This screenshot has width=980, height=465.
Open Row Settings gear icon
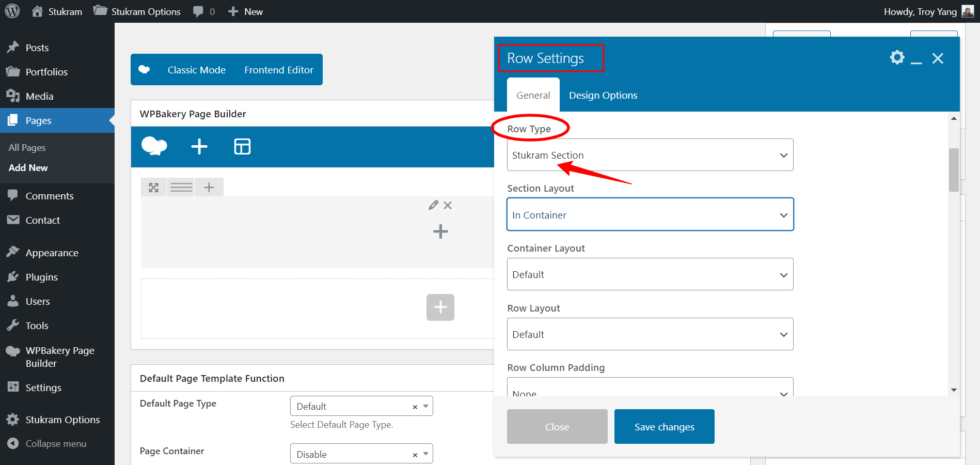(x=897, y=57)
